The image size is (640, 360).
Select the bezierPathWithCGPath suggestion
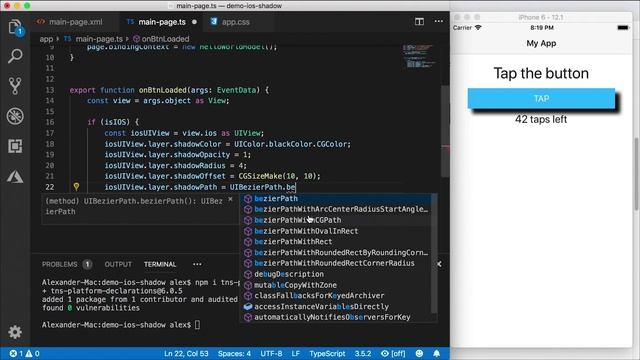pyautogui.click(x=336, y=220)
